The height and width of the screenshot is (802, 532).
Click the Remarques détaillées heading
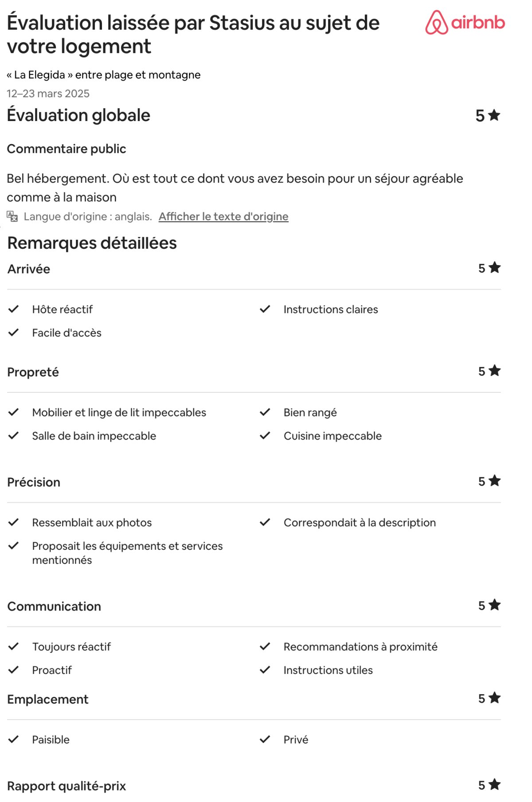pyautogui.click(x=92, y=243)
